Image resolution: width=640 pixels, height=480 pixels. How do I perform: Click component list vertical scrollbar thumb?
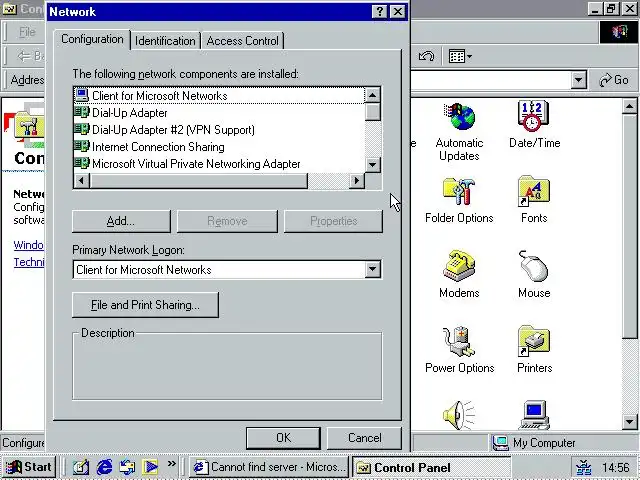tap(372, 112)
